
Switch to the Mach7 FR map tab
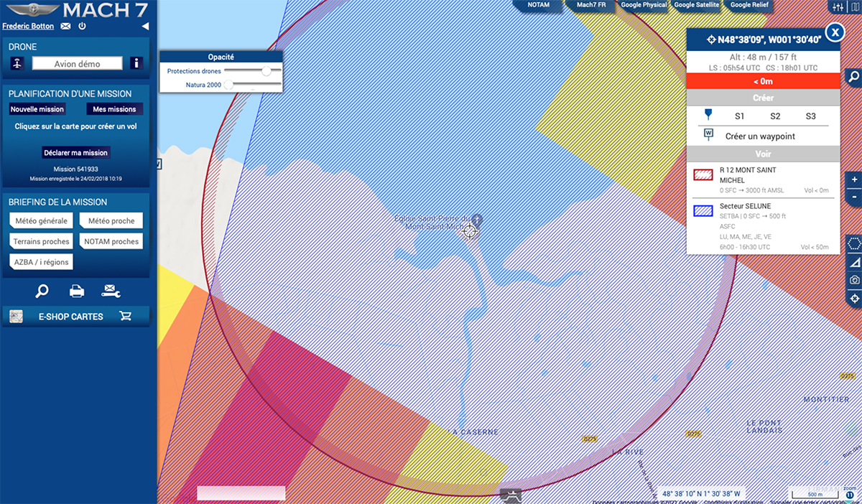[x=592, y=5]
